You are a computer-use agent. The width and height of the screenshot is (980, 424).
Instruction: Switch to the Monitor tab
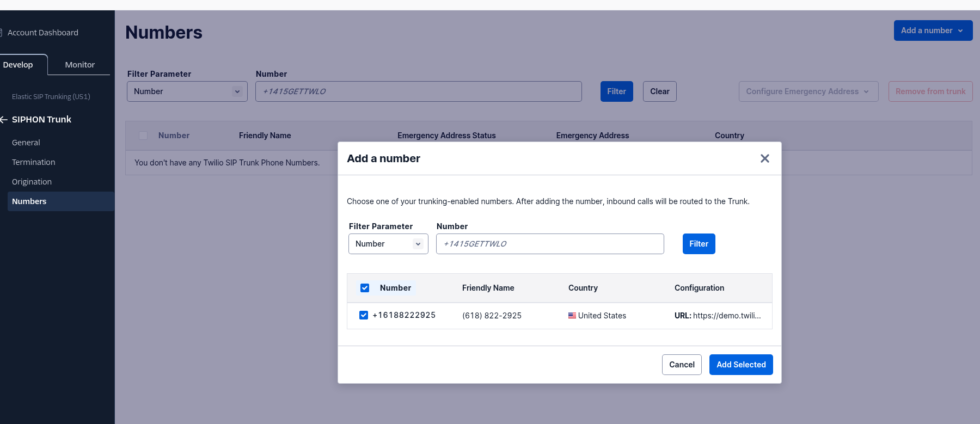pos(79,65)
